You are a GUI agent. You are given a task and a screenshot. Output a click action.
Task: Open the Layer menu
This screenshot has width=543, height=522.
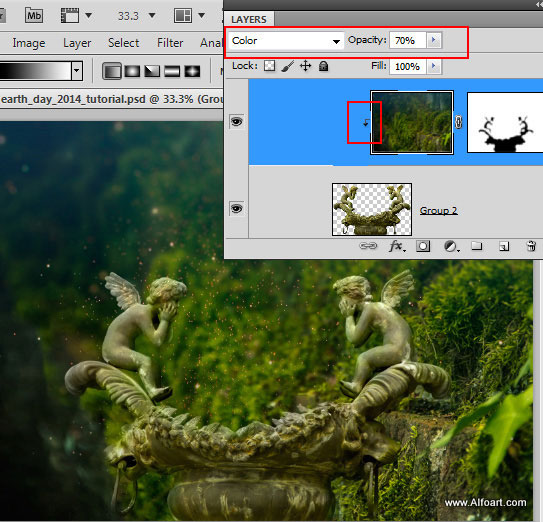77,43
